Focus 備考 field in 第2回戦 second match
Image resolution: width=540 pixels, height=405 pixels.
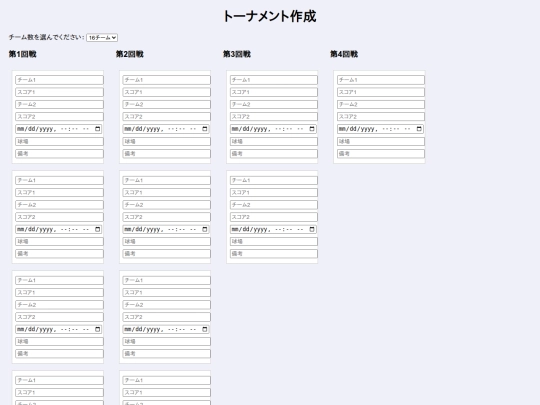167,254
